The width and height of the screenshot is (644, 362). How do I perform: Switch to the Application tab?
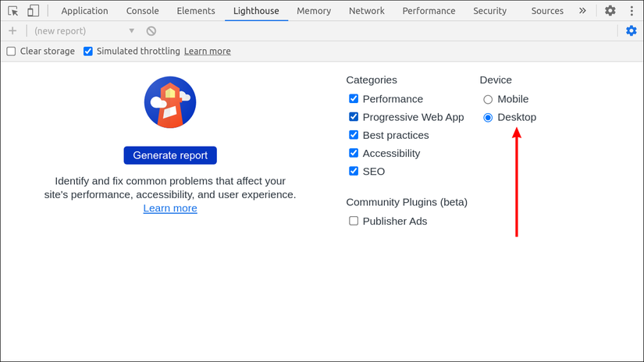(84, 11)
